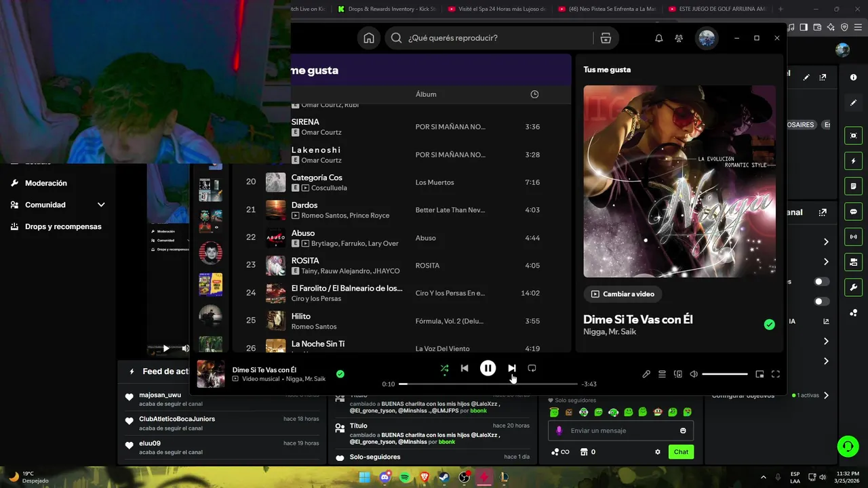Image resolution: width=868 pixels, height=488 pixels.
Task: Send message with Chat button
Action: pos(681,452)
